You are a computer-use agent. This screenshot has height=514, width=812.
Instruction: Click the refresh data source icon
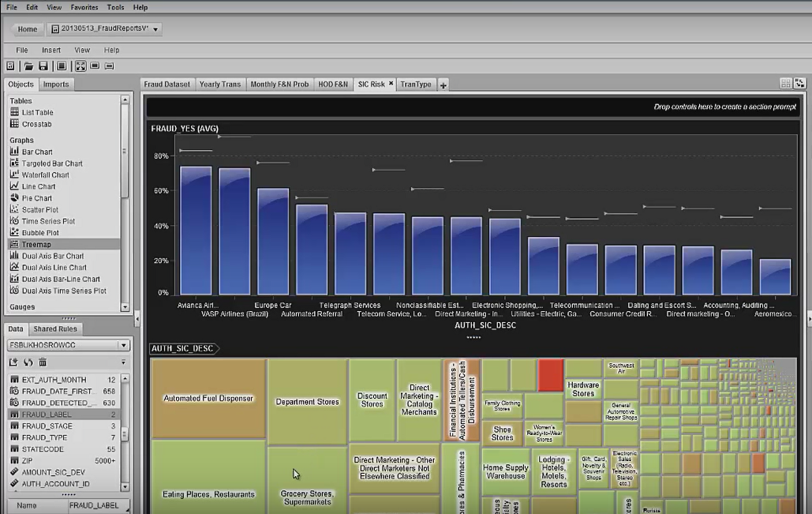pos(28,362)
